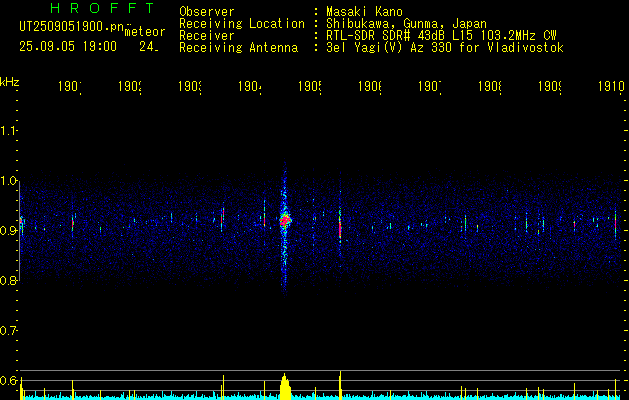Image resolution: width=629 pixels, height=400 pixels.
Task: Select 'Shibukawa, Gunma, Japan' location text
Action: click(406, 24)
